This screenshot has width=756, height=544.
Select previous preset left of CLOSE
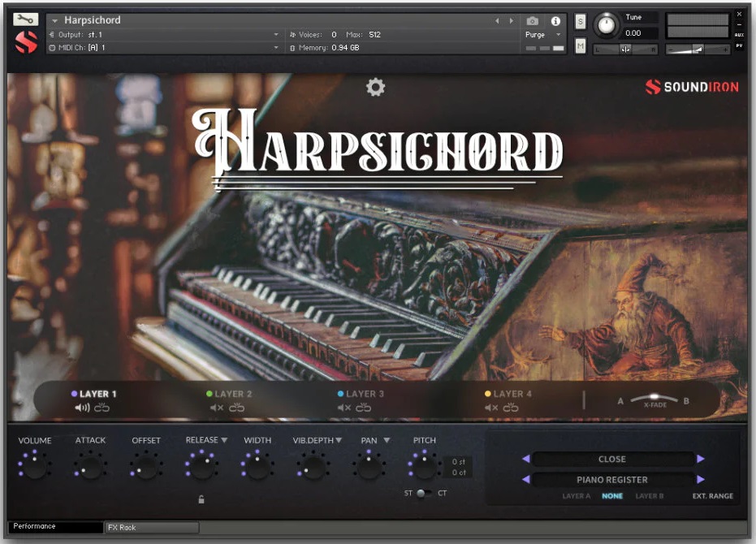[x=526, y=459]
